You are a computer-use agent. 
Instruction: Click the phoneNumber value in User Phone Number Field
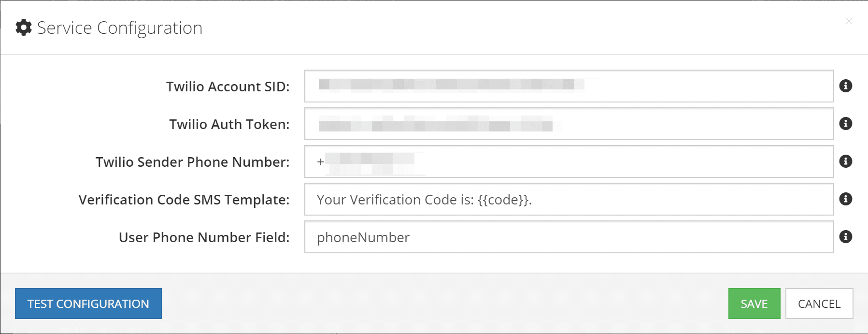[x=362, y=237]
